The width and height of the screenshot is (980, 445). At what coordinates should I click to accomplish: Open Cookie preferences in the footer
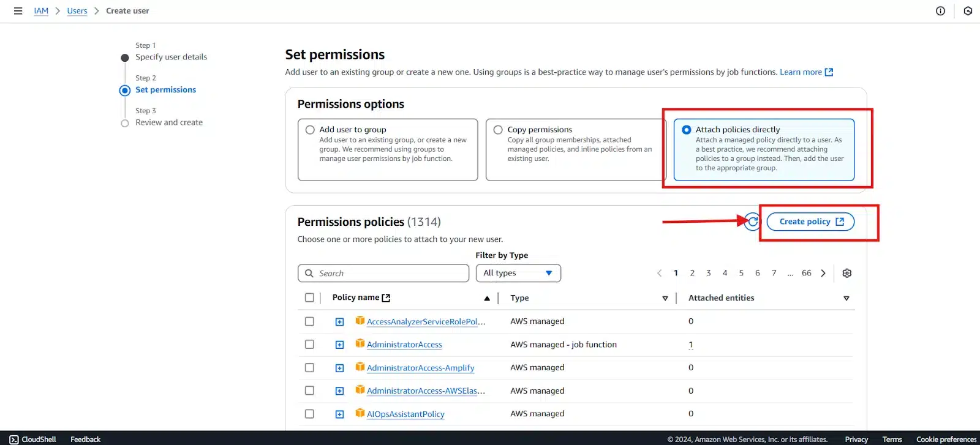click(x=946, y=439)
